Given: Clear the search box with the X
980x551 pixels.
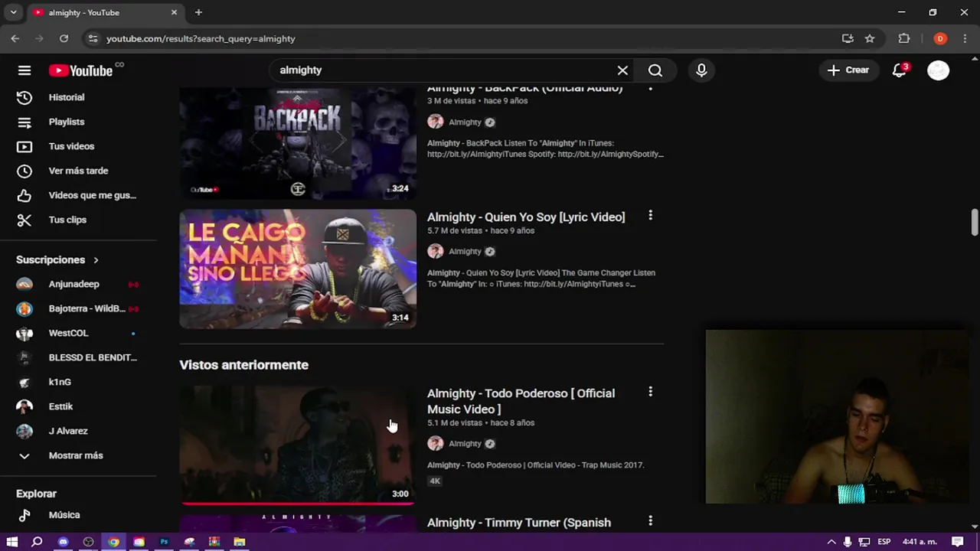Looking at the screenshot, I should 622,70.
